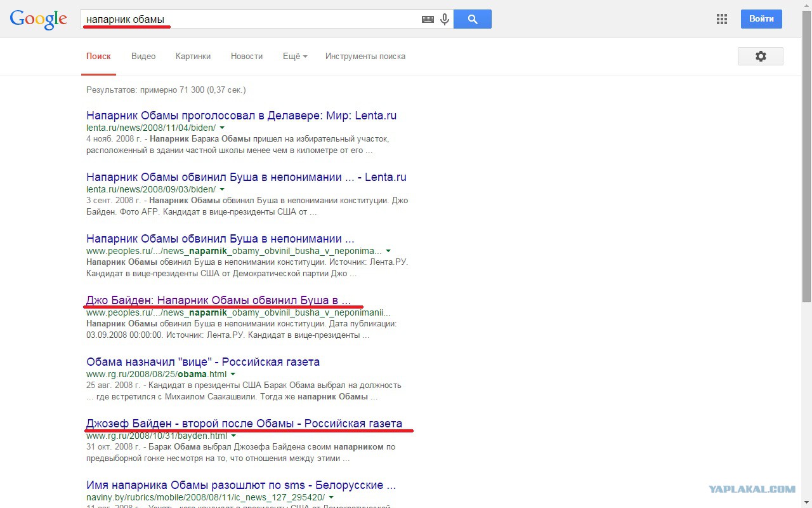Expand arrow next to rg.ru/2008/10/31/bayden.html
Viewport: 812px width, 508px height.
(x=233, y=436)
